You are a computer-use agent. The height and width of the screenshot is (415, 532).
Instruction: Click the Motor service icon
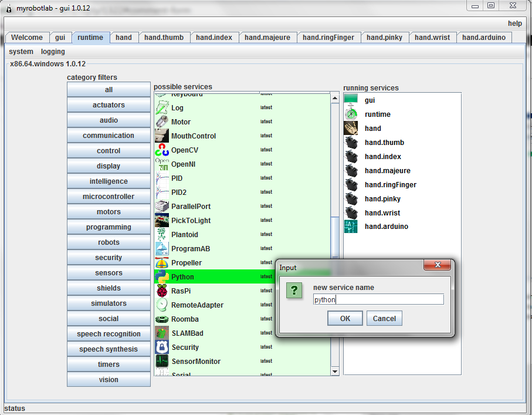tap(162, 122)
